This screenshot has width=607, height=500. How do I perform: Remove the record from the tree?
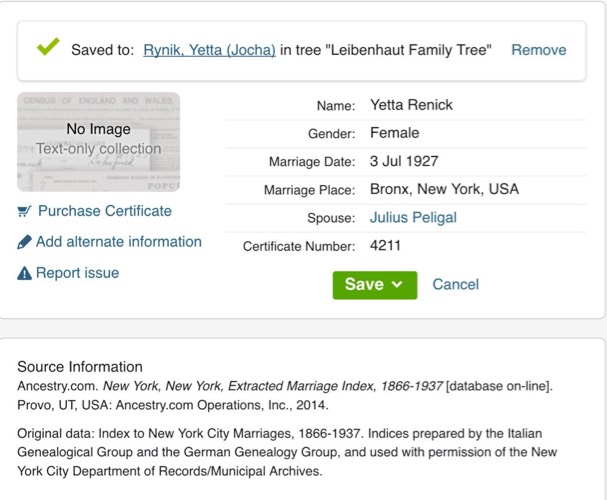tap(538, 50)
